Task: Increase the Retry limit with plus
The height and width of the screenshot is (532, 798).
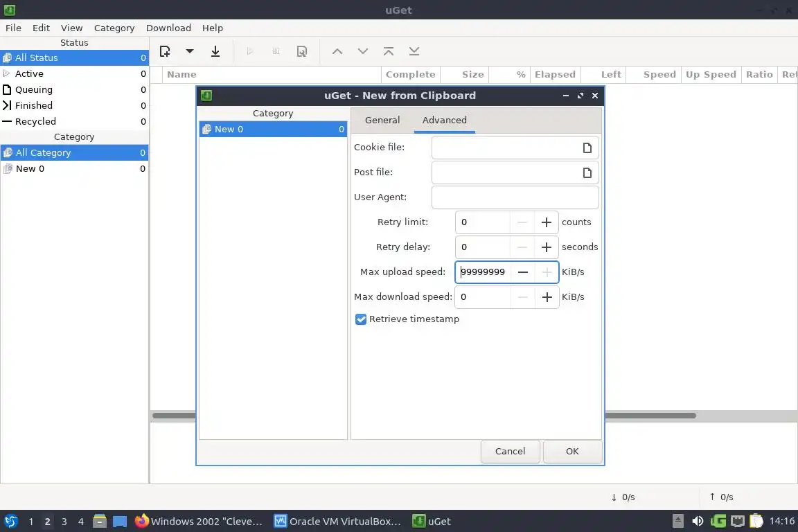Action: [546, 222]
